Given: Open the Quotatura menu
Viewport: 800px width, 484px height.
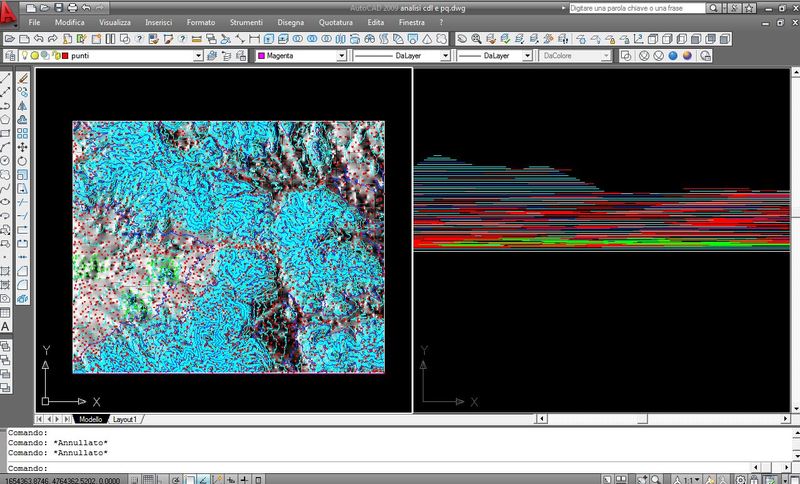Looking at the screenshot, I should point(336,21).
